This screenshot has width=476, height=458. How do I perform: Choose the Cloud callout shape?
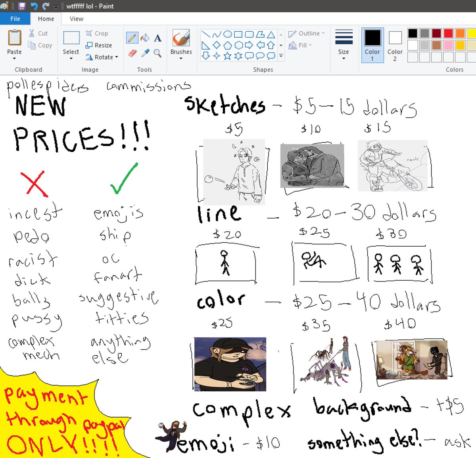[271, 56]
